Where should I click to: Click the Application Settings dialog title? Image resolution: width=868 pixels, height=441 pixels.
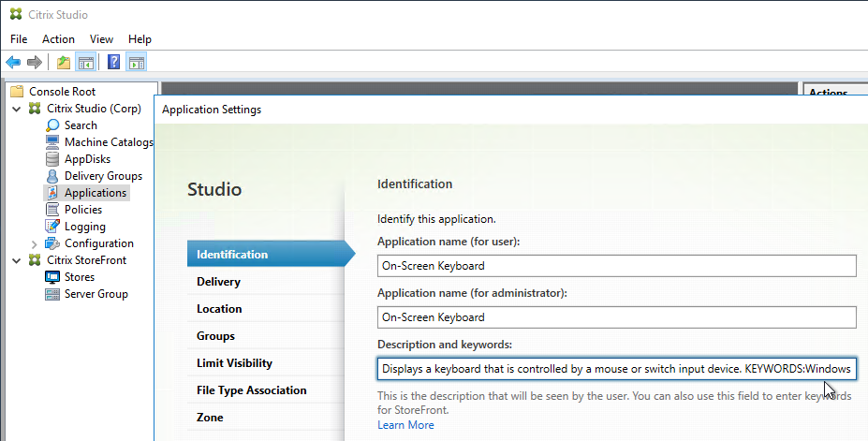(212, 110)
